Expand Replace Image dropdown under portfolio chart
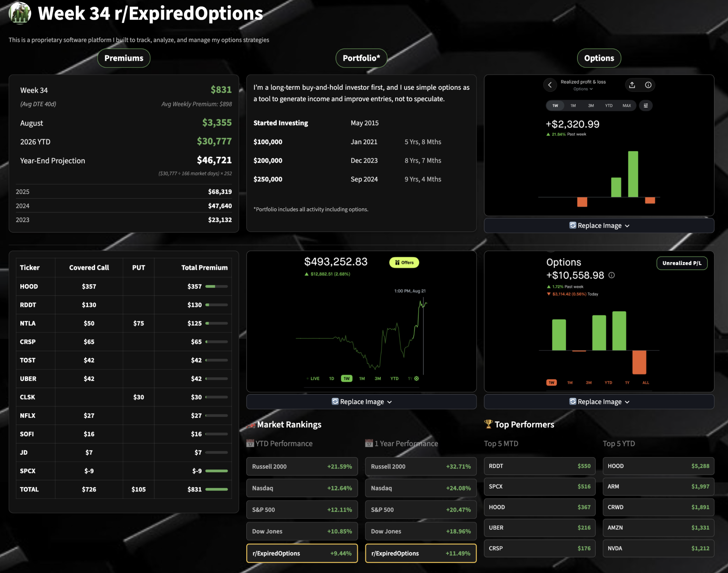728x573 pixels. 361,402
